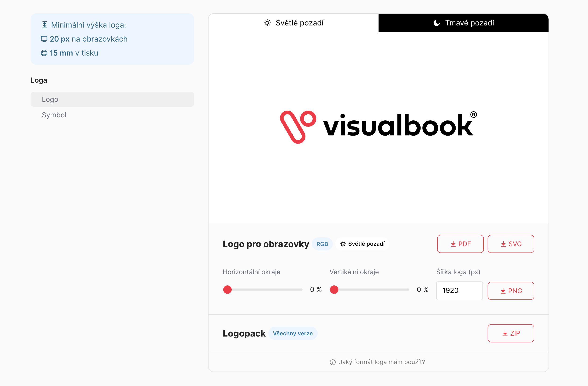Click the Všechny verze badge
Screen dimensions: 588x386
coord(293,333)
